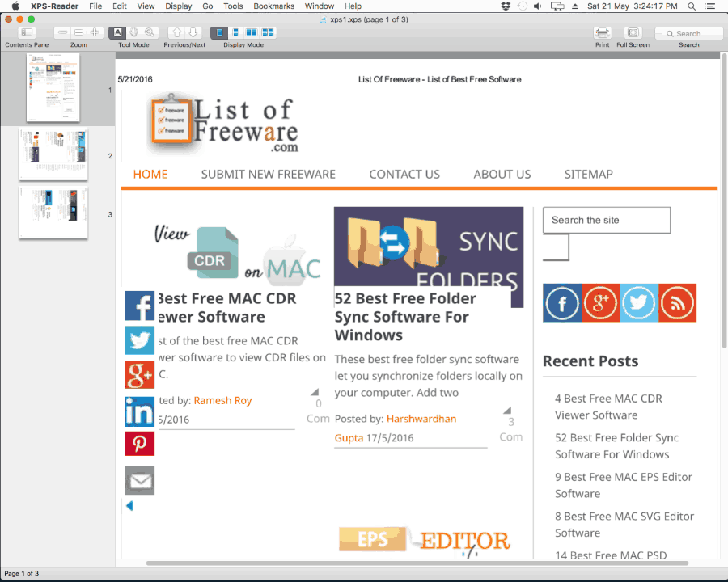Click the Time Machine menu bar icon

click(x=523, y=6)
